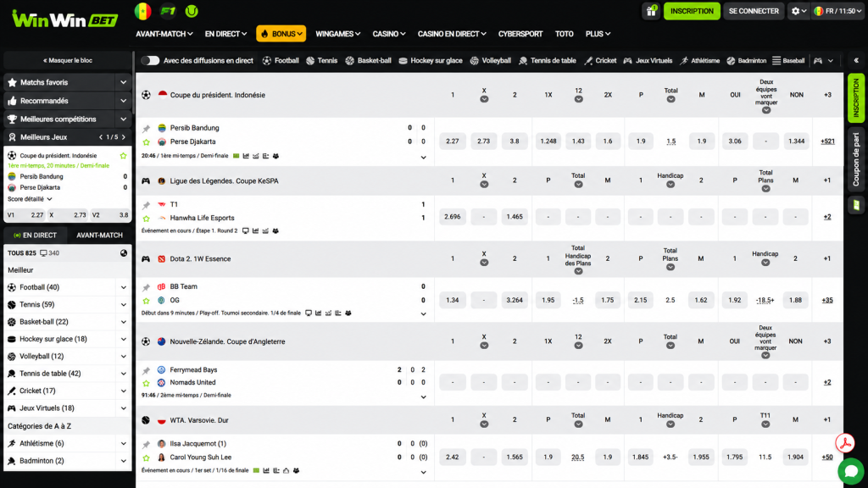Open +521 more markets link
Viewport: 868px width, 488px height.
(x=827, y=141)
